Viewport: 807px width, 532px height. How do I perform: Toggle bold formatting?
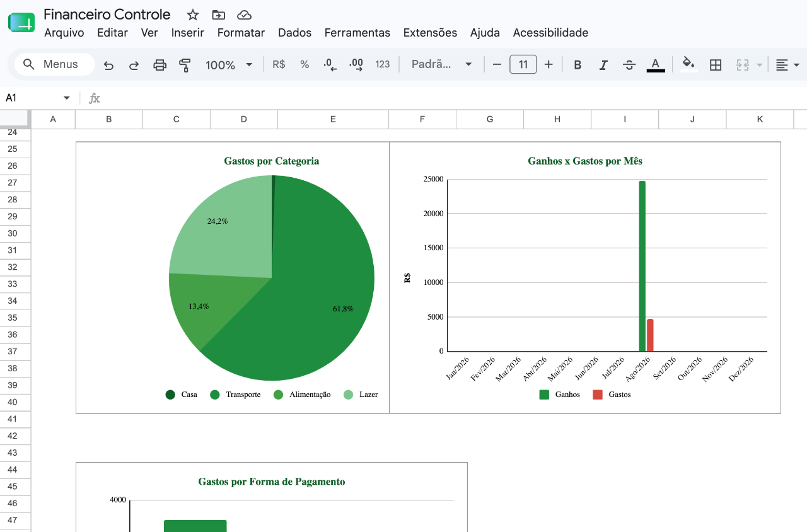pos(578,64)
